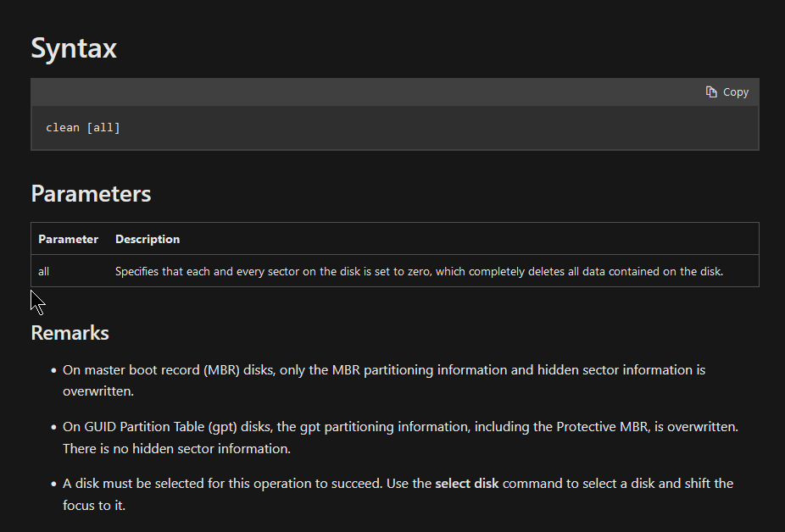Click the bold 'select disk' command text
The height and width of the screenshot is (532, 785).
467,484
